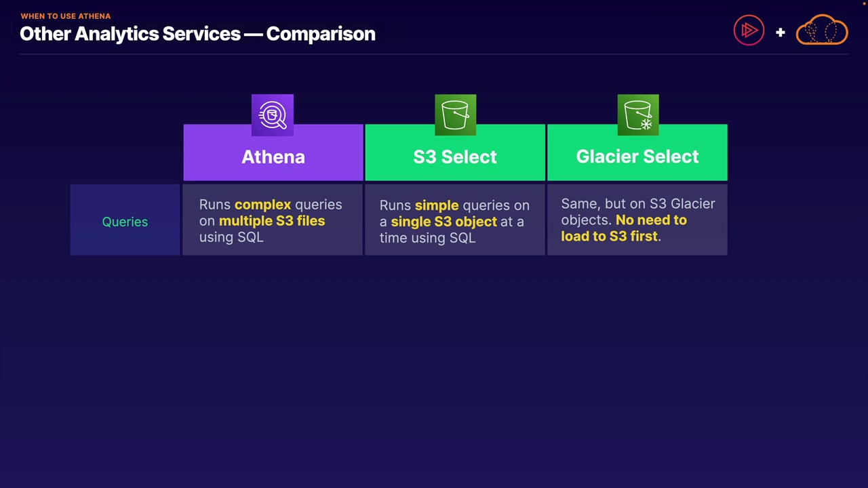The height and width of the screenshot is (488, 868).
Task: Click 'Same, but on S3 Glacier' text
Action: tap(637, 204)
